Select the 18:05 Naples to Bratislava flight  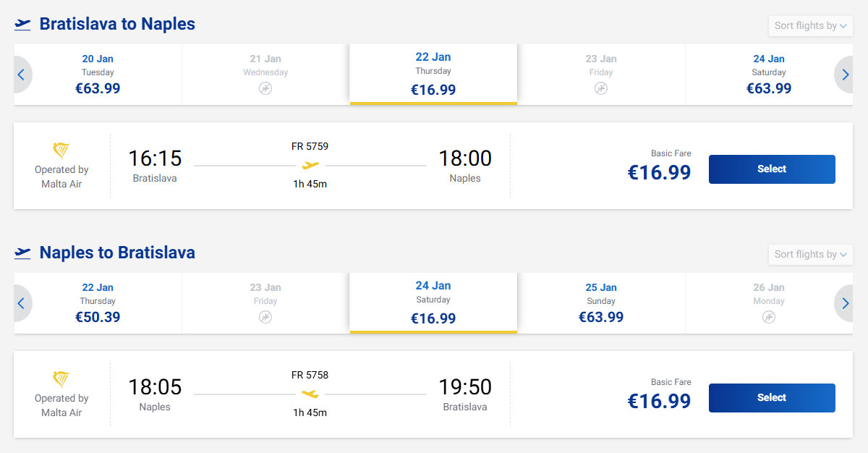point(772,398)
